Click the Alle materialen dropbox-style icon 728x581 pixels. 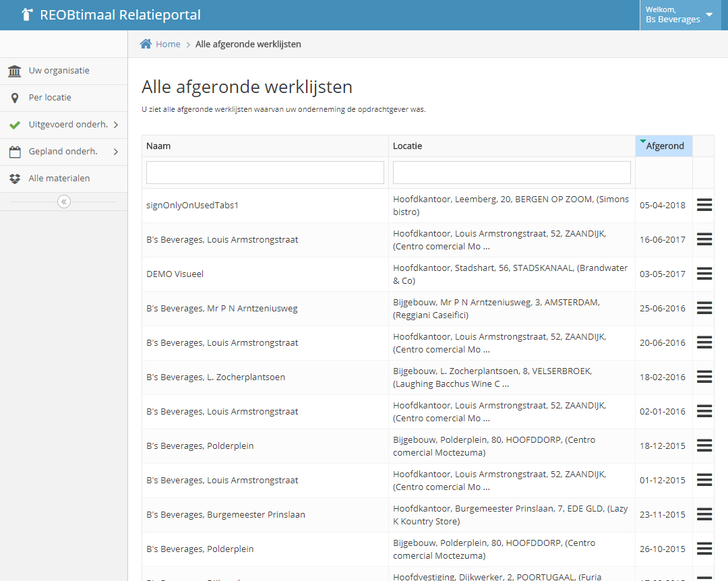point(14,179)
